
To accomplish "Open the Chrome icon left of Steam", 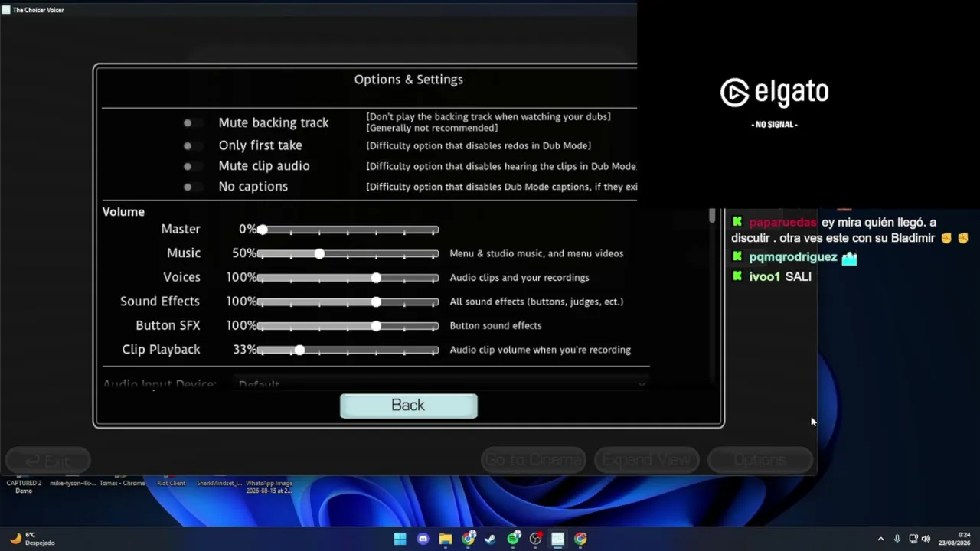I will point(468,539).
